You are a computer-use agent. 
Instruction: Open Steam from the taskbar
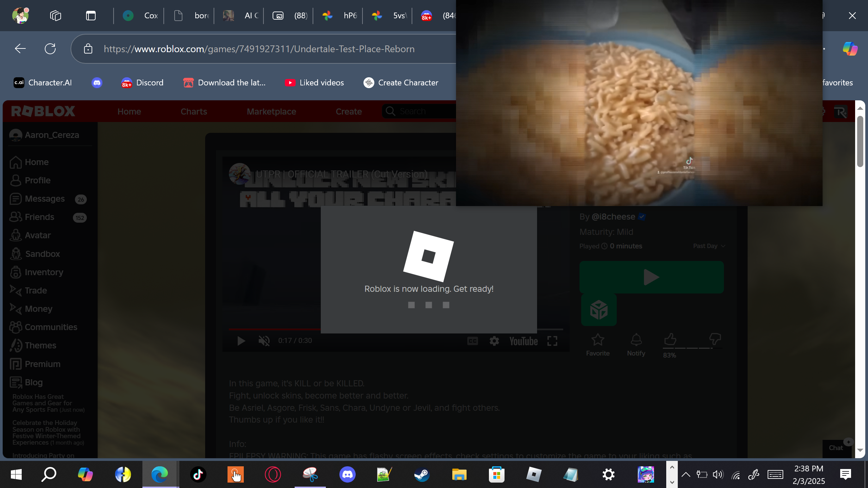pos(422,474)
